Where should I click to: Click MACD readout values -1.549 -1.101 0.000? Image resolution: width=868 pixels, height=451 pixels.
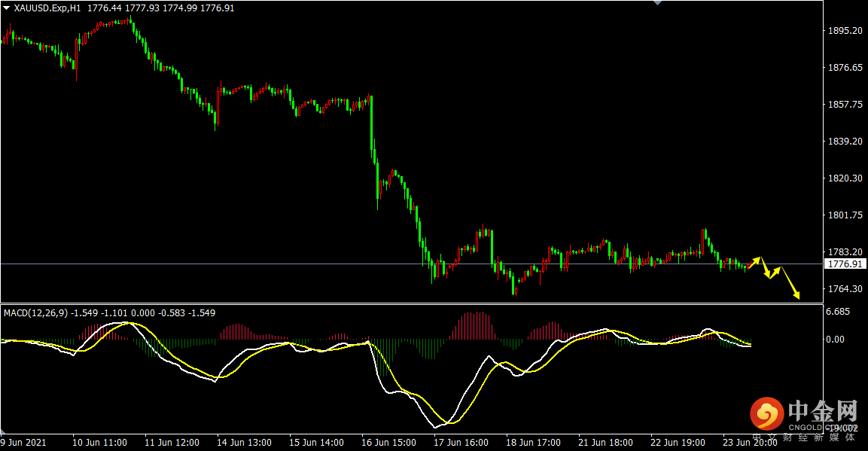pos(113,313)
